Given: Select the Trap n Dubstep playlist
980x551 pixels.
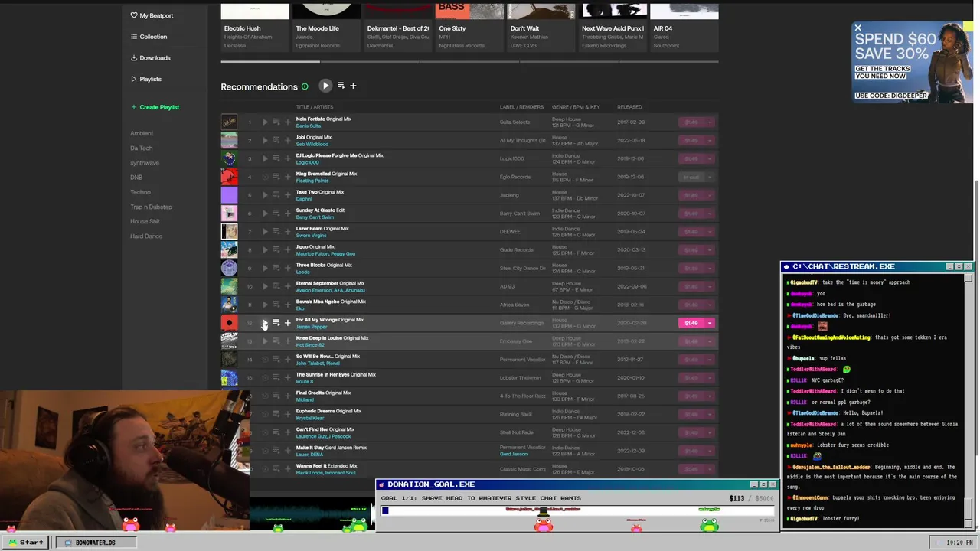Looking at the screenshot, I should 151,207.
